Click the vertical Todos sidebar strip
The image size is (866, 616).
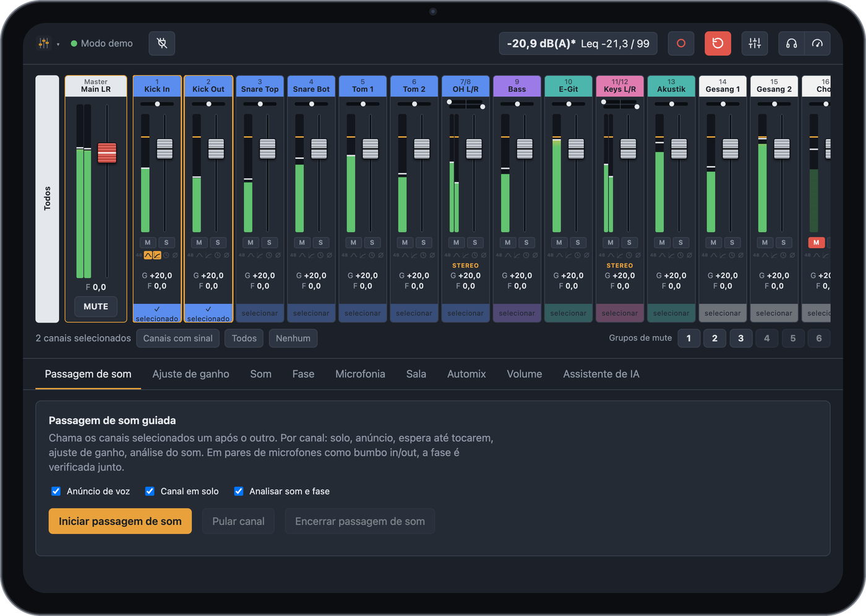(47, 199)
